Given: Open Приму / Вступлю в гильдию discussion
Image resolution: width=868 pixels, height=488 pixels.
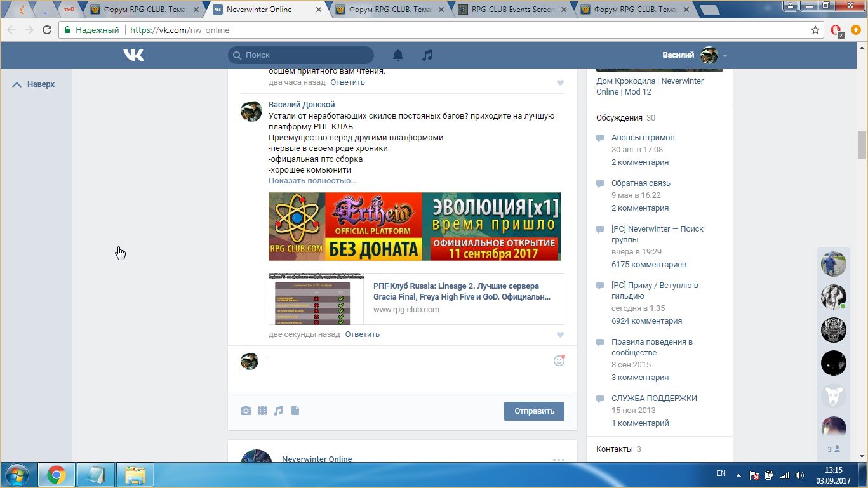Looking at the screenshot, I should pos(655,291).
